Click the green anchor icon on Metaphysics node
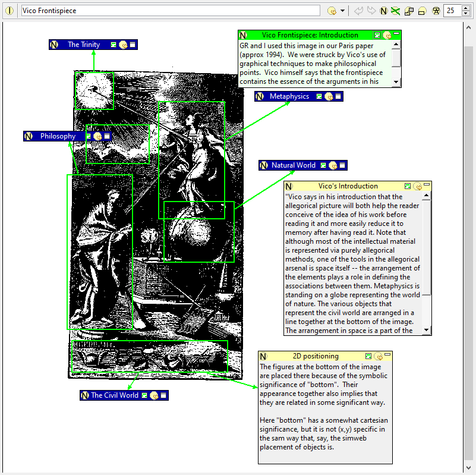This screenshot has width=476, height=475. [319, 96]
